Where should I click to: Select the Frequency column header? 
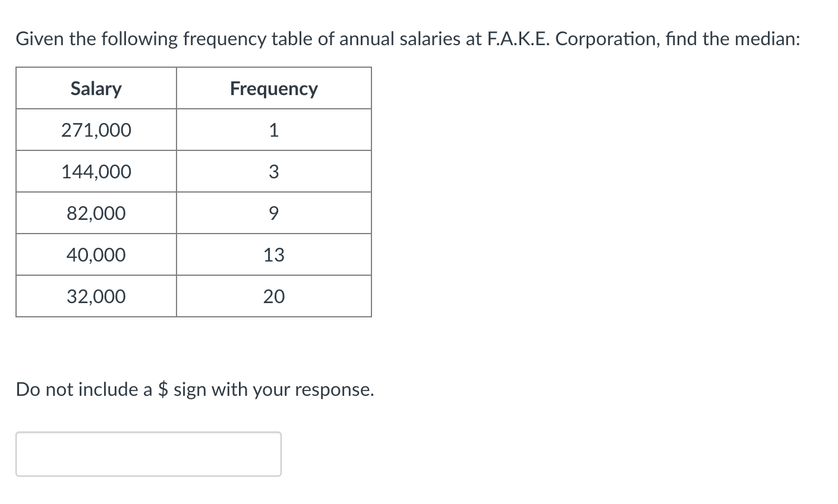[x=273, y=88]
